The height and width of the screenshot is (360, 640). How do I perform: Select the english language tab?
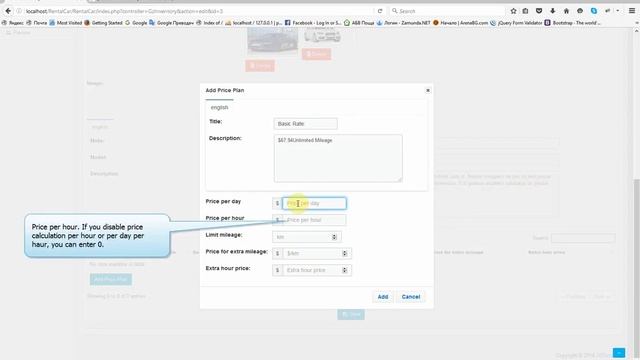click(219, 107)
